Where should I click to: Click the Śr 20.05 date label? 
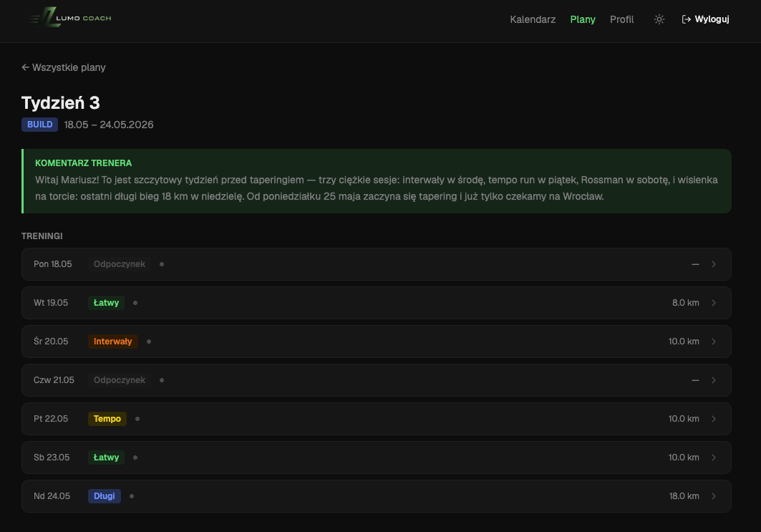point(51,342)
